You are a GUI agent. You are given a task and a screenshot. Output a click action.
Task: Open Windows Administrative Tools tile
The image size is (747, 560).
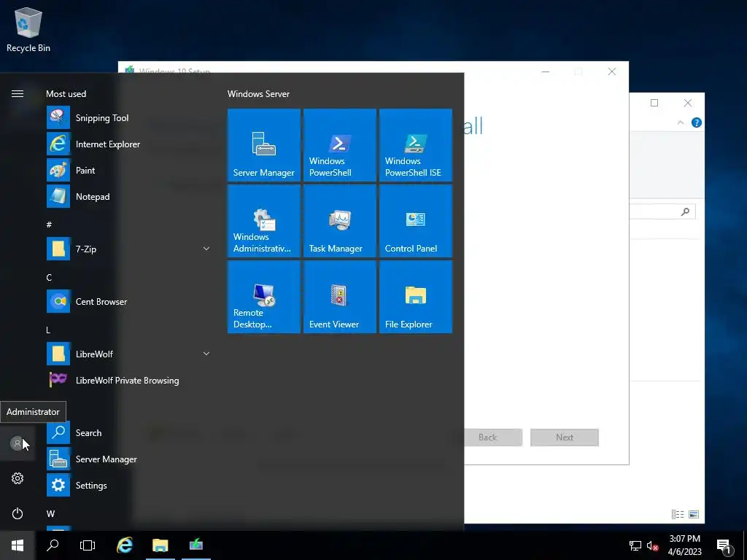[x=264, y=220]
